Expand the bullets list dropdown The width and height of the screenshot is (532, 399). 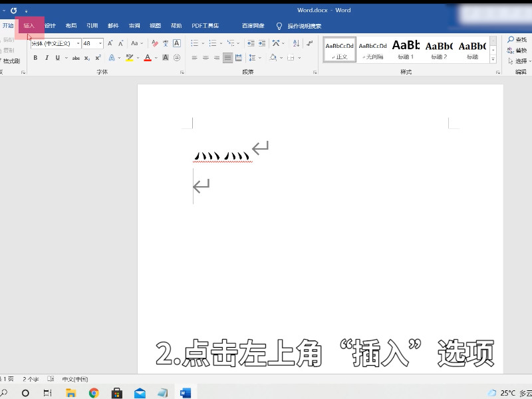(x=203, y=43)
